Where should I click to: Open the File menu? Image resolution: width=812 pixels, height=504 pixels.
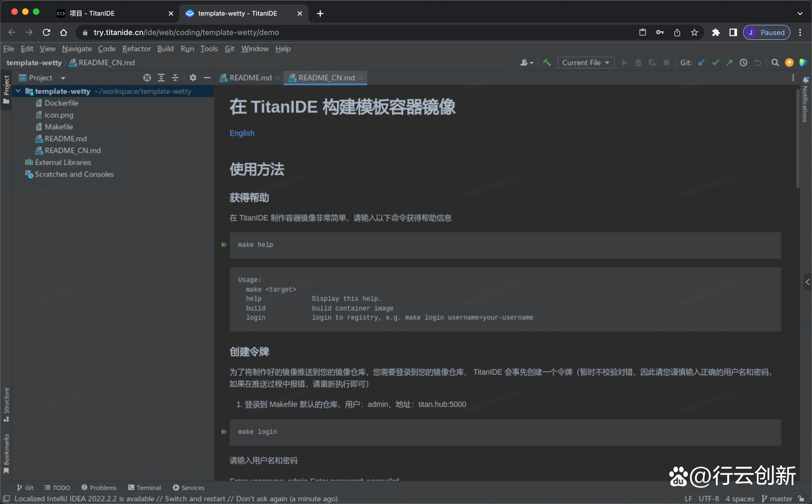coord(8,48)
